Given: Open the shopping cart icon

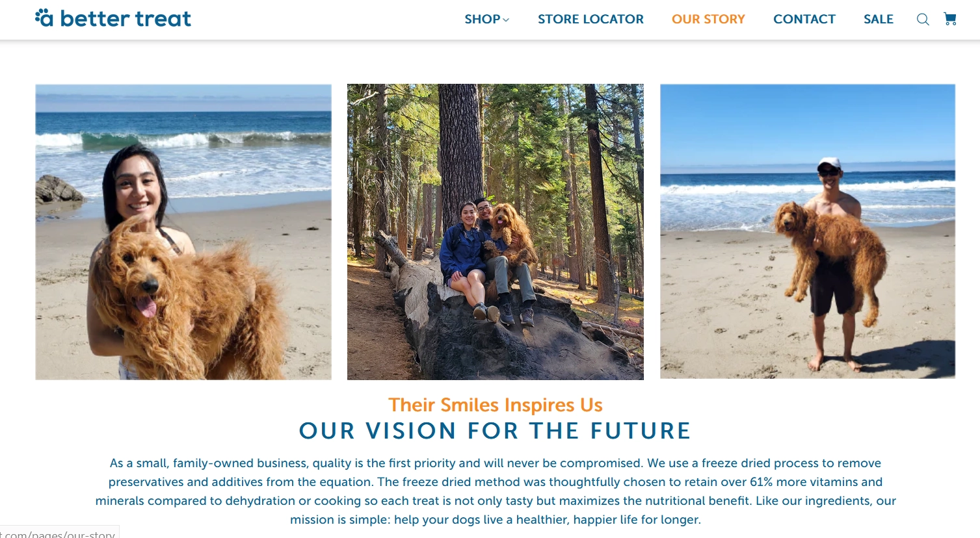Looking at the screenshot, I should click(950, 19).
